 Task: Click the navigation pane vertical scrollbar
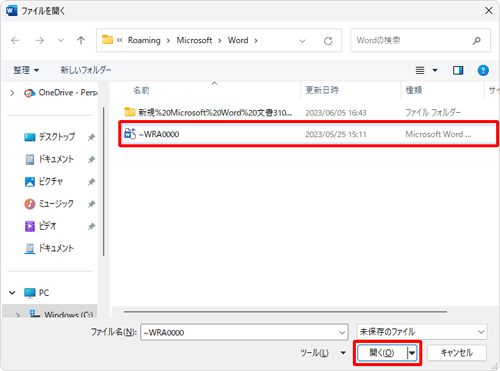pyautogui.click(x=103, y=182)
